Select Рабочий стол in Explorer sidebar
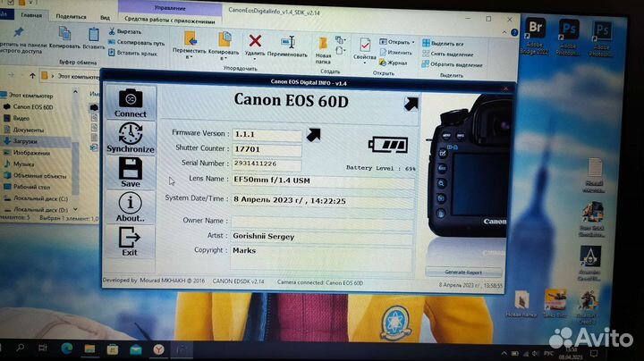This screenshot has width=644, height=361. pyautogui.click(x=27, y=187)
